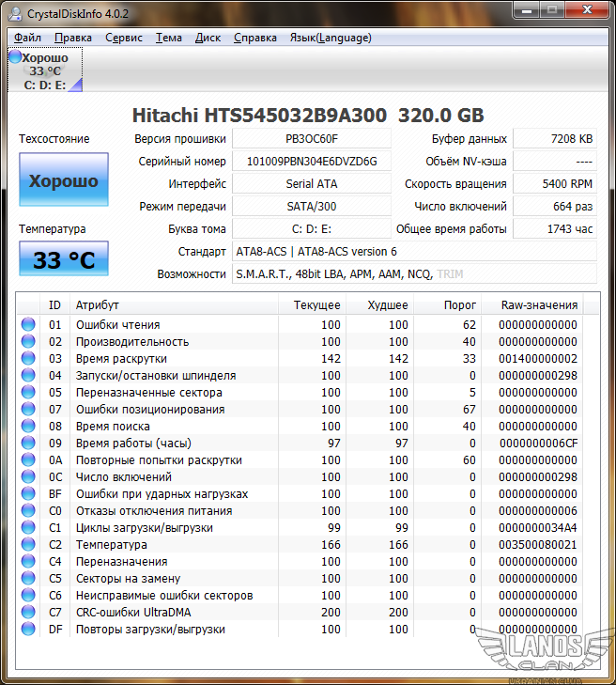616x685 pixels.
Task: Click the Текущее column header
Action: (312, 305)
